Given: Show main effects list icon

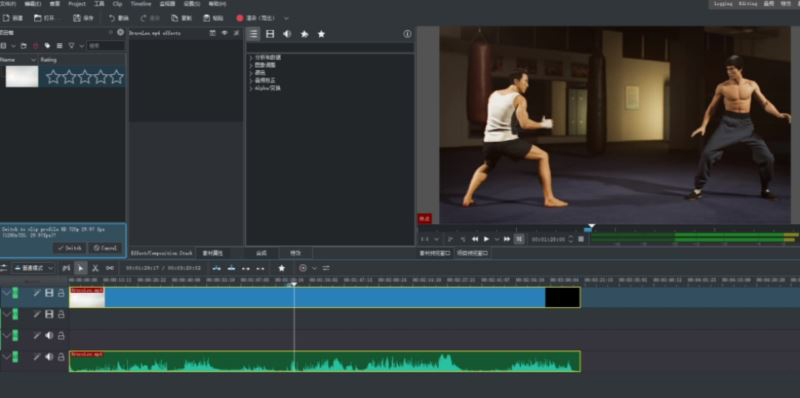Looking at the screenshot, I should tap(253, 34).
